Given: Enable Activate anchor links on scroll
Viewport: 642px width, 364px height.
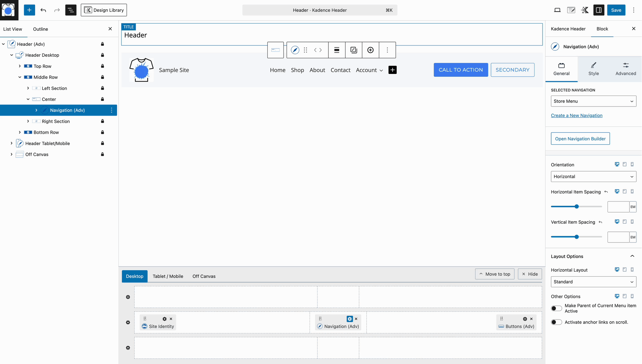Looking at the screenshot, I should click(556, 322).
